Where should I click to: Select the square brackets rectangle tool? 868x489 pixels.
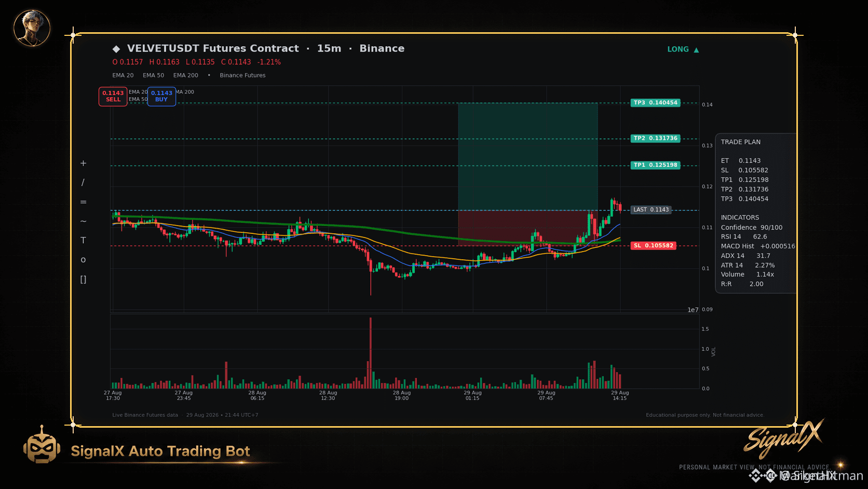(83, 280)
